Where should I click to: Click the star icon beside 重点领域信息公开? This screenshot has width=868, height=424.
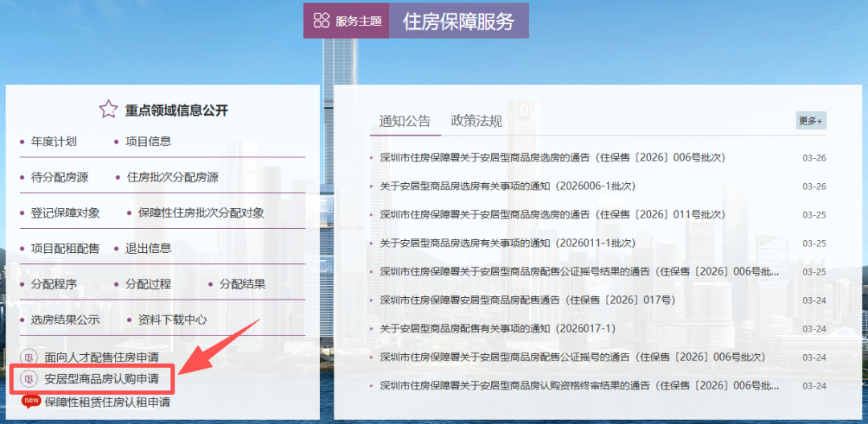108,109
